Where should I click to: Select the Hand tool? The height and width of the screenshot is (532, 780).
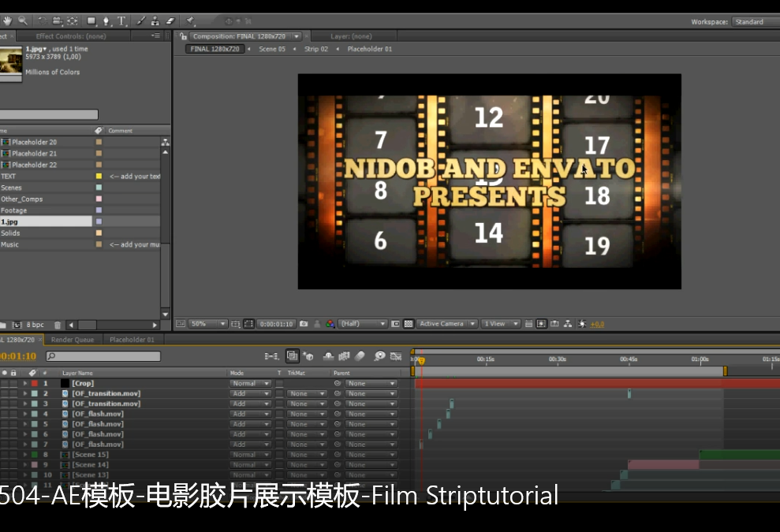[7, 20]
